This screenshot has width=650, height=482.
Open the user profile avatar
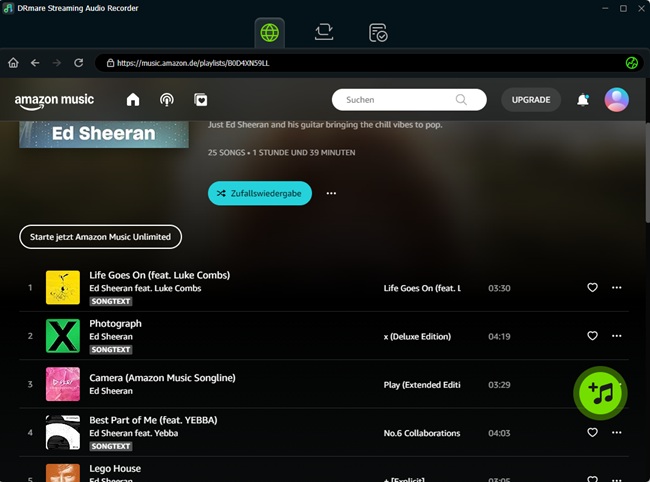tap(616, 100)
